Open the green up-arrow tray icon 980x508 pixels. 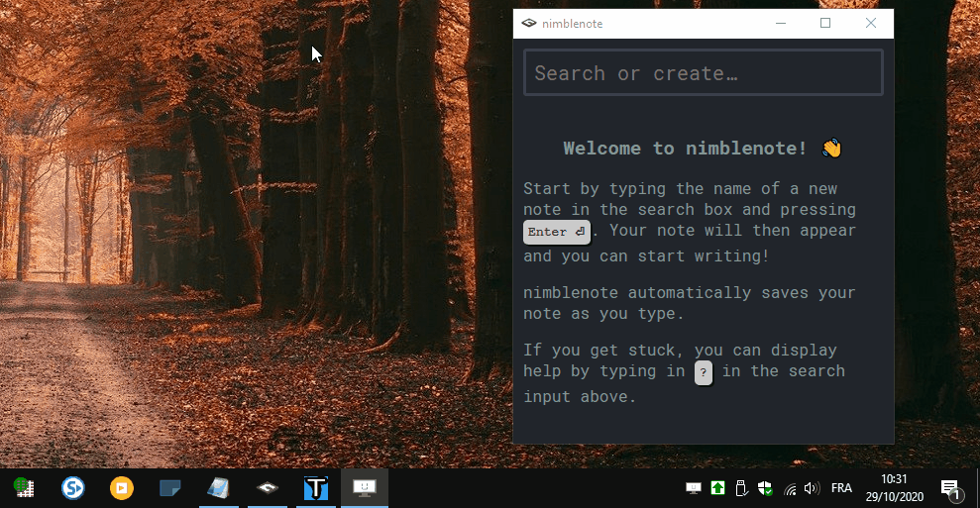(x=717, y=488)
